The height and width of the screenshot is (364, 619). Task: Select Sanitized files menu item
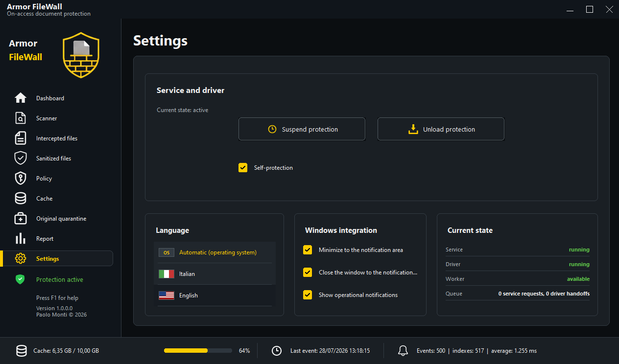coord(53,159)
